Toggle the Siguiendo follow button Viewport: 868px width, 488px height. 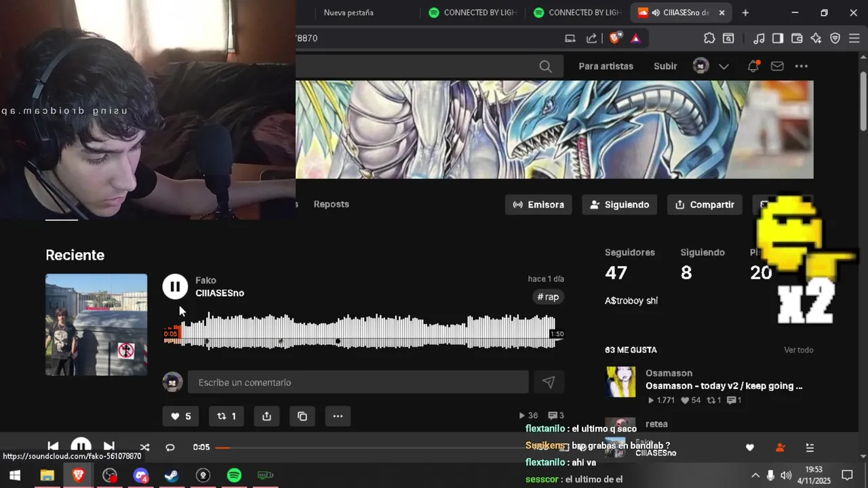tap(619, 205)
